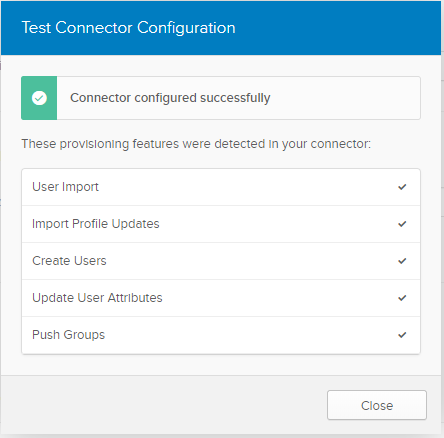Click empty blue header area right of title
Image resolution: width=444 pixels, height=438 pixels.
point(337,28)
